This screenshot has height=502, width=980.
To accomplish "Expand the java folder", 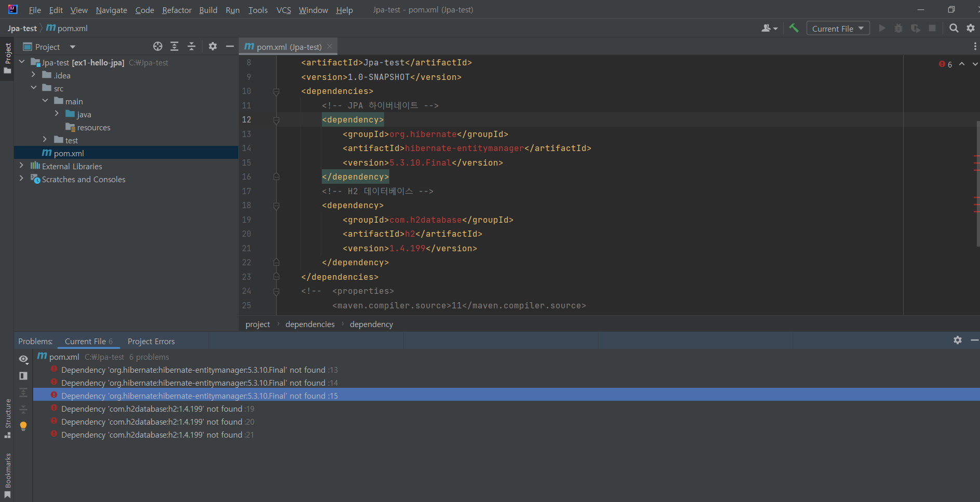I will click(x=57, y=114).
